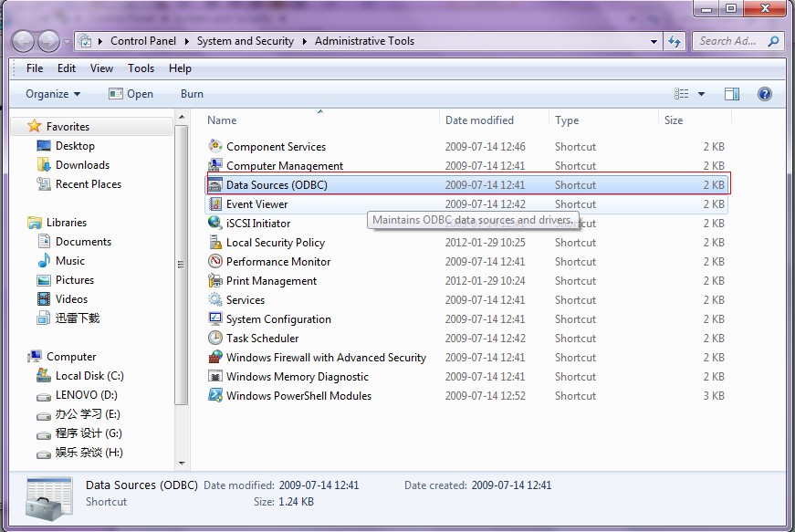Click the iSCSI Initiator icon
795x532 pixels.
(215, 223)
